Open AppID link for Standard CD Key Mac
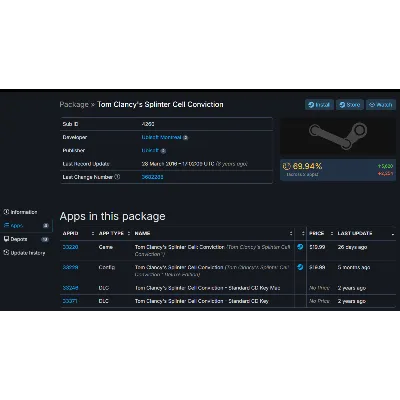 [70, 288]
